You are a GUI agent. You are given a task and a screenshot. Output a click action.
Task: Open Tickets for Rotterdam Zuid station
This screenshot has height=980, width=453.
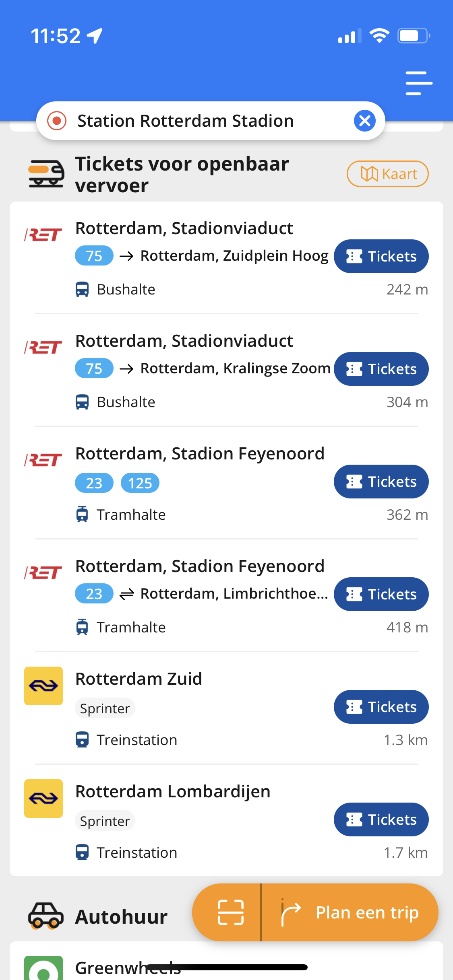tap(381, 707)
